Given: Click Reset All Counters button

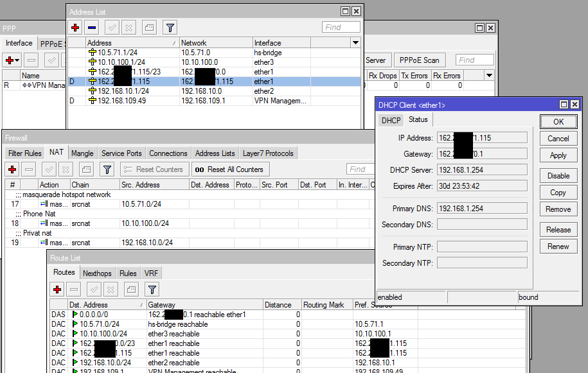Looking at the screenshot, I should 229,169.
